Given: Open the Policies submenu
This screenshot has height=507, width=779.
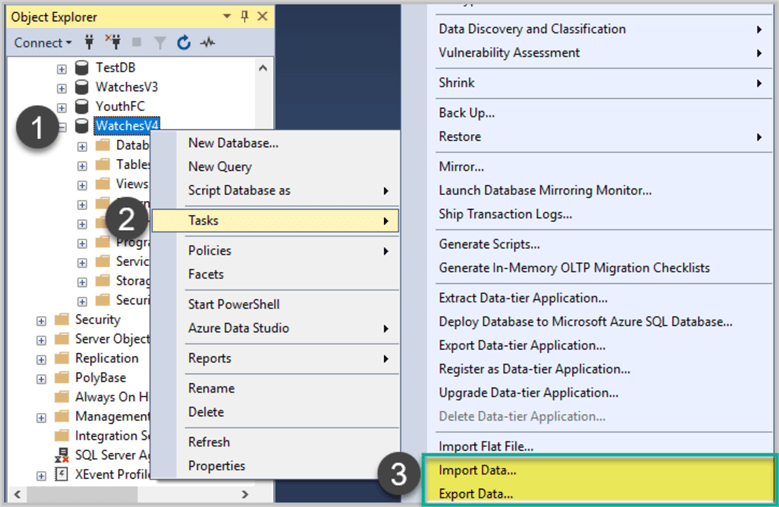Looking at the screenshot, I should click(275, 251).
